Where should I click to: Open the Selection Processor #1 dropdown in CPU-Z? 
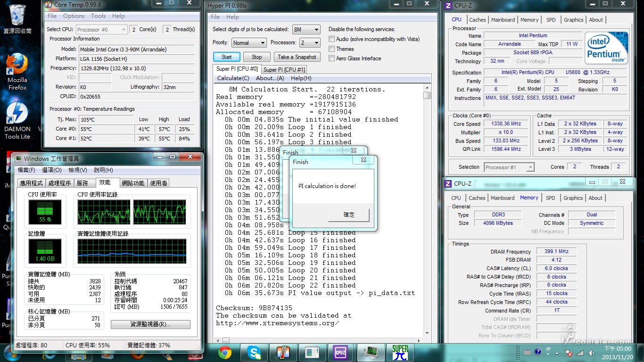[509, 167]
